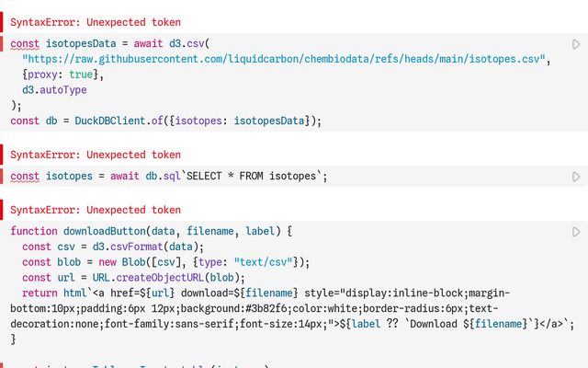Viewport: 588px width, 368px height.
Task: Click the DuckDBClient.of line
Action: pos(165,121)
